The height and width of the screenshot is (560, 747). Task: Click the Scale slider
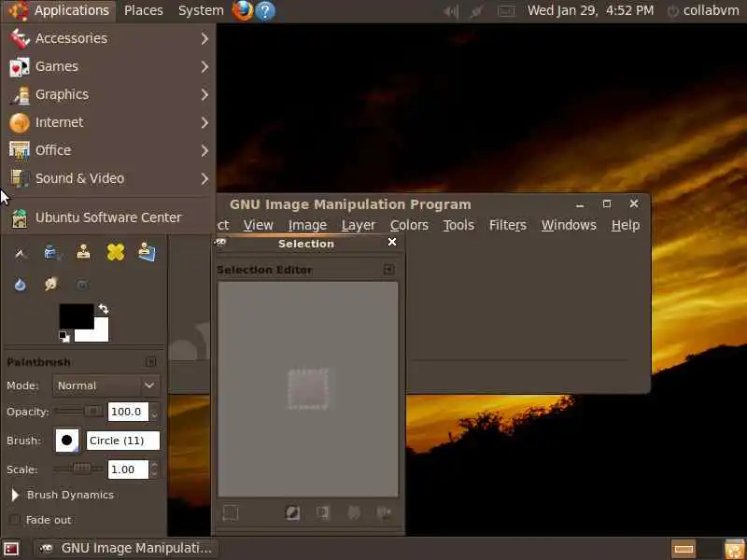coord(78,469)
